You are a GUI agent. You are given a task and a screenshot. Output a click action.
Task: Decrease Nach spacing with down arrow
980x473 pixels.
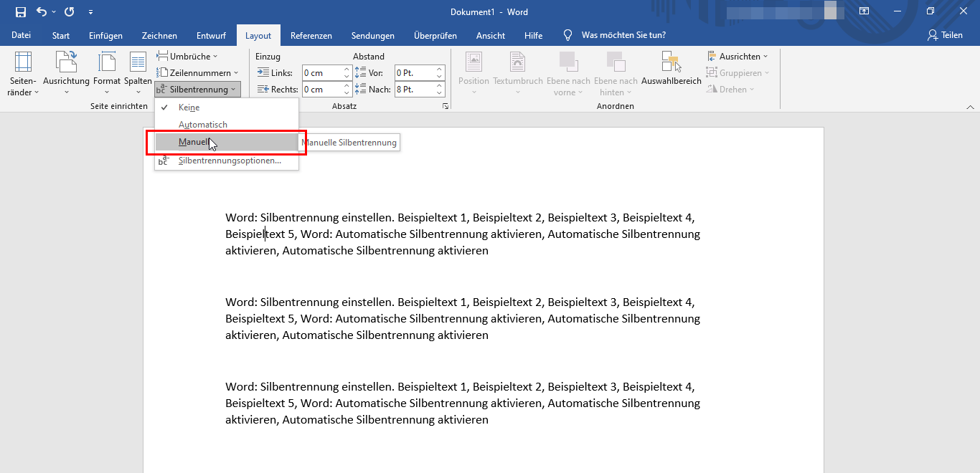coord(440,93)
